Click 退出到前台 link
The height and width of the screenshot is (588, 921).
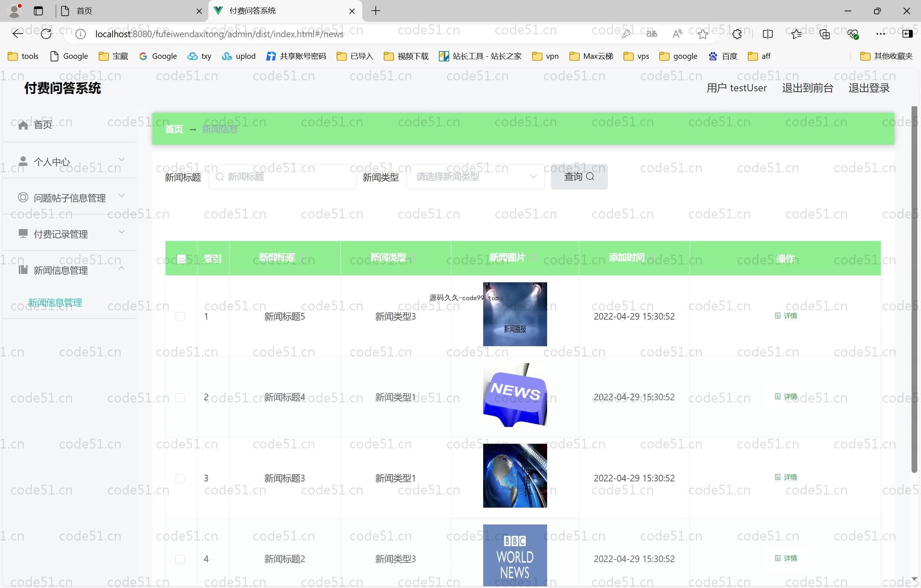[x=807, y=88]
